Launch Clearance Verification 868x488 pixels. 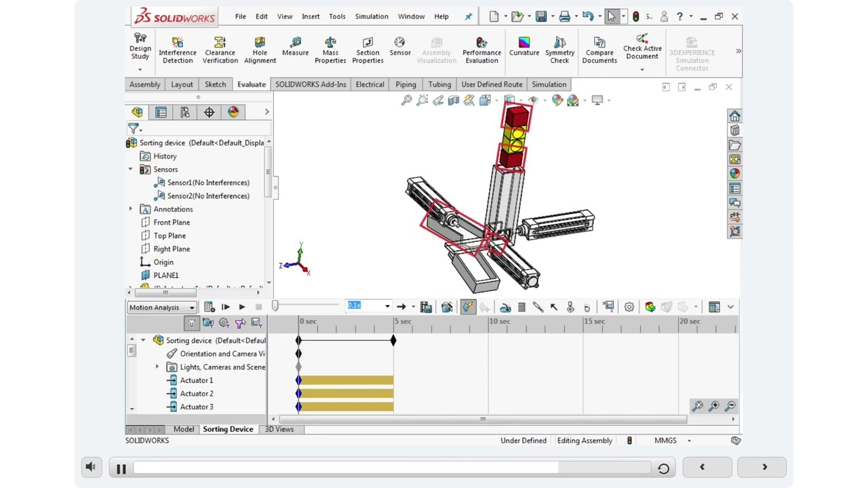pyautogui.click(x=220, y=51)
